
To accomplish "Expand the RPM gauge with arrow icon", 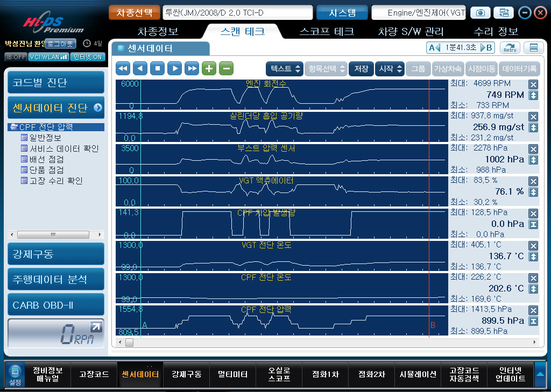I will coord(96,327).
